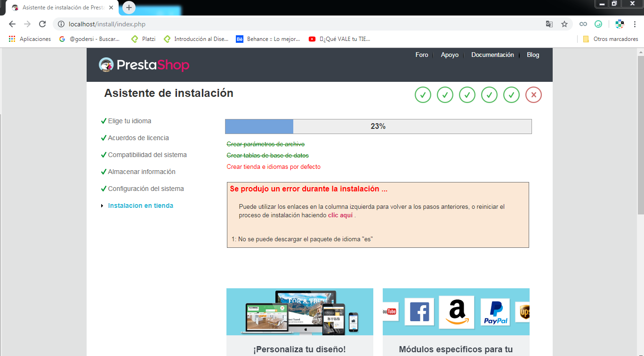Click the checkmark beside Compatibilidad del sistema

104,155
